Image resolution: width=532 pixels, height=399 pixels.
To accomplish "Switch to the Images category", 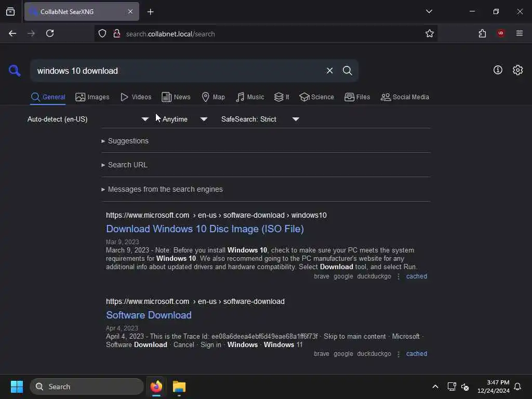I will point(92,97).
